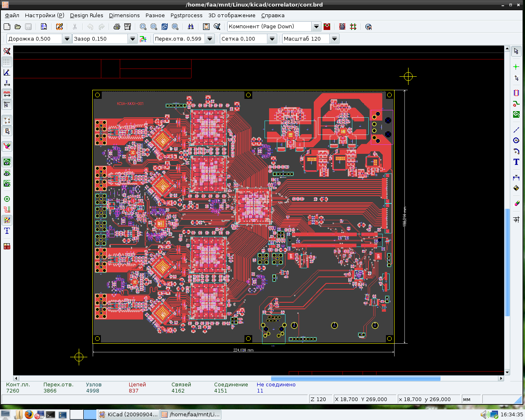Toggle units to millimeters
The image size is (525, 420).
(7, 94)
